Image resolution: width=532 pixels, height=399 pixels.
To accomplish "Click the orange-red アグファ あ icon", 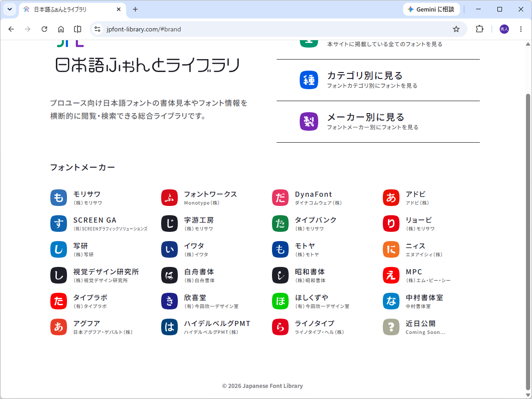I will (59, 327).
